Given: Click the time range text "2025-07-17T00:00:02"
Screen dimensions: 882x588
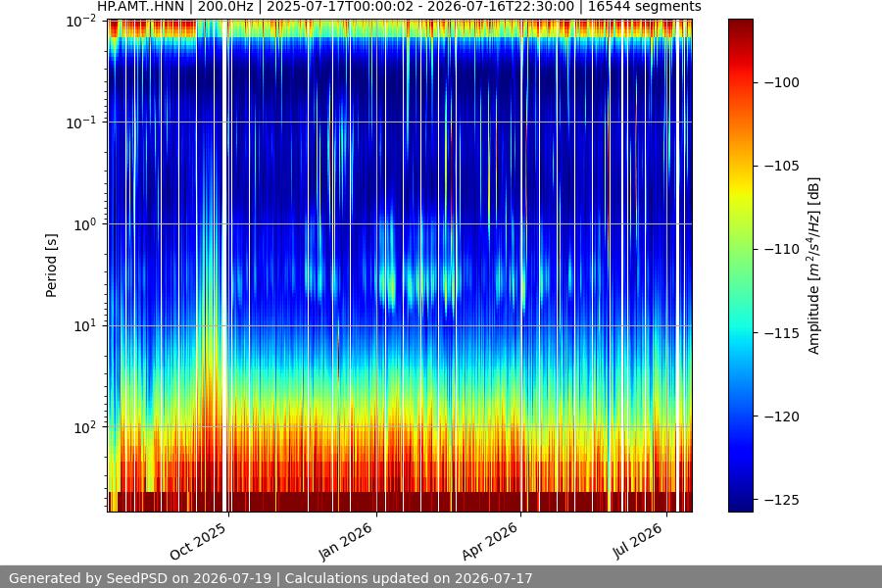Looking at the screenshot, I should click(340, 6).
